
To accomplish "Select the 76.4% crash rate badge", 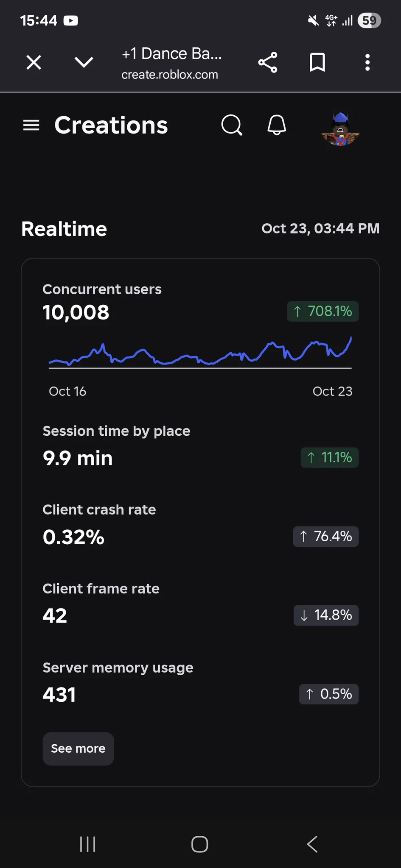I will click(326, 537).
